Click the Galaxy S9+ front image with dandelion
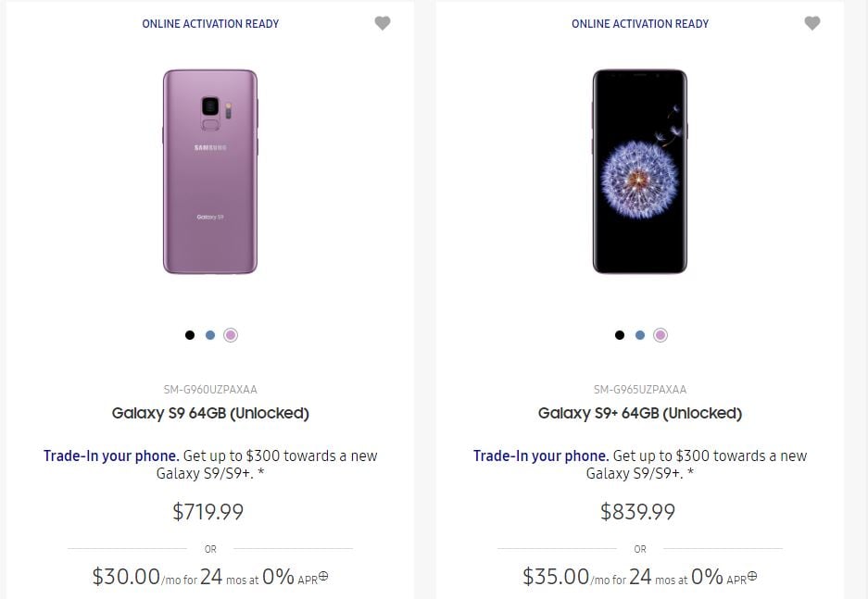 (x=640, y=171)
